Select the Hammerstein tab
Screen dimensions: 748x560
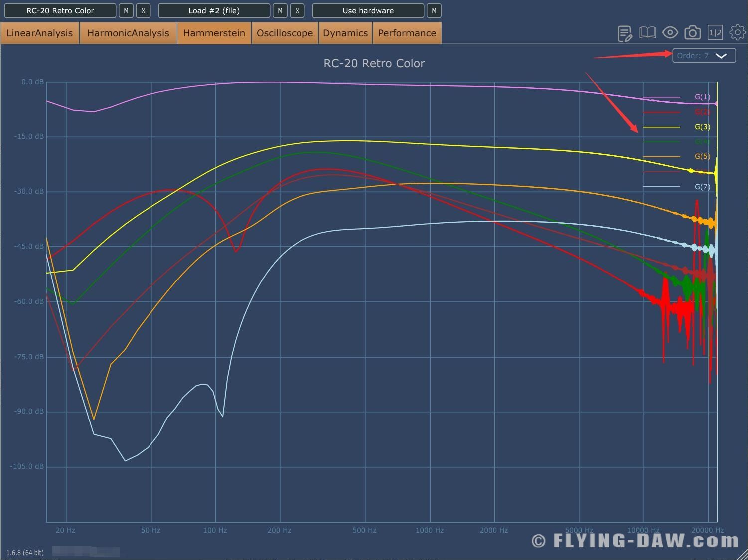pos(214,33)
